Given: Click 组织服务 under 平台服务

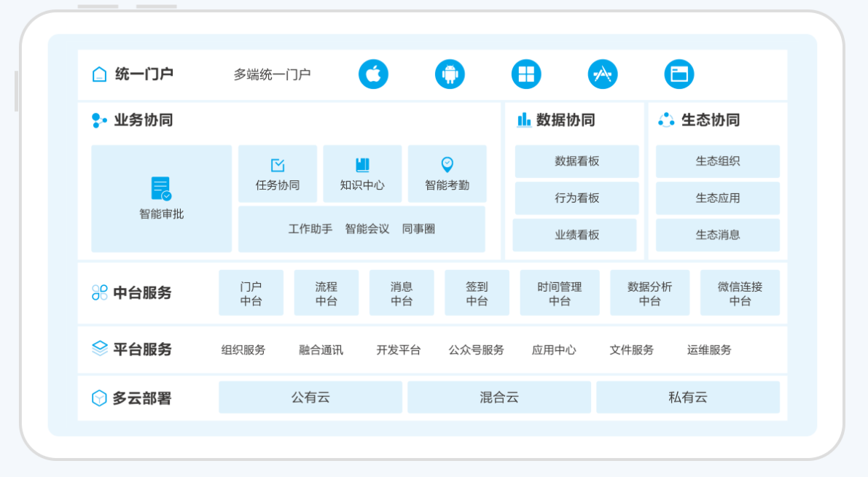Looking at the screenshot, I should coord(243,349).
